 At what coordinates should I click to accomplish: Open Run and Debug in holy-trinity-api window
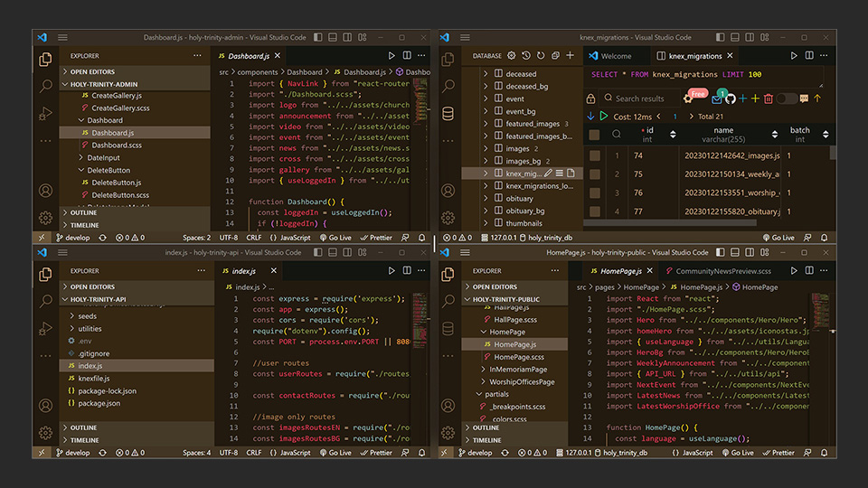coord(45,329)
